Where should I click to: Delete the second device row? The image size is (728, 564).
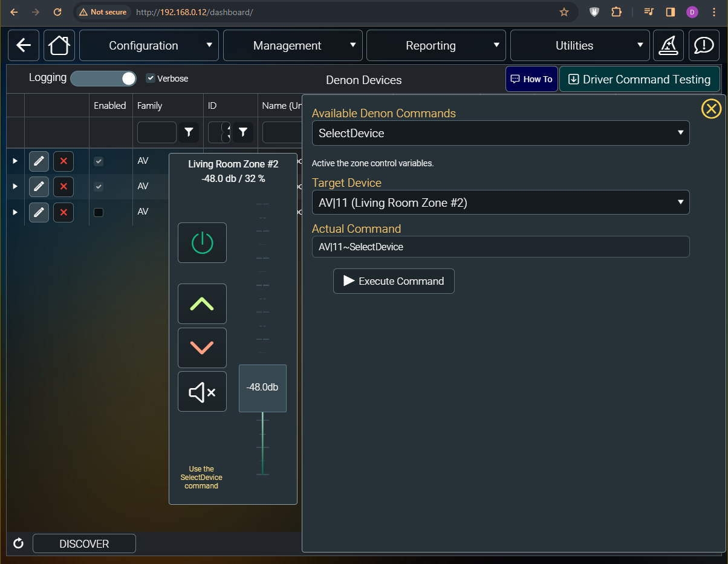pos(63,186)
